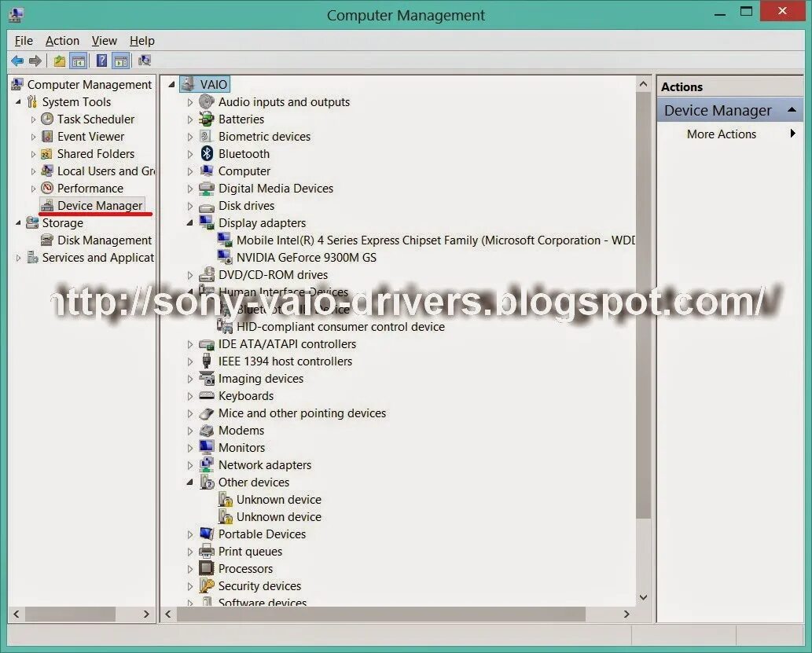The image size is (812, 653).
Task: Select Device Manager in the console tree
Action: pyautogui.click(x=99, y=205)
